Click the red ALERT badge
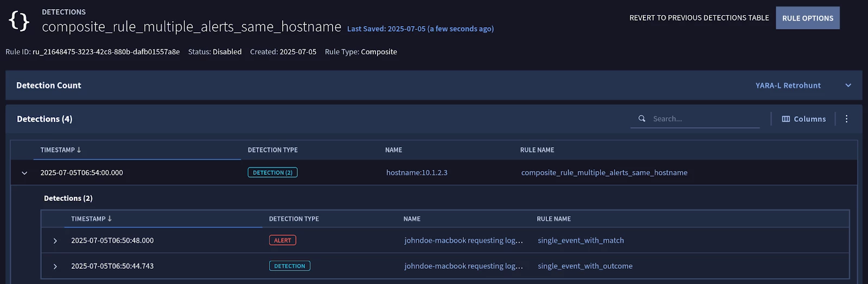Screen dimensions: 868x284 coord(283,240)
